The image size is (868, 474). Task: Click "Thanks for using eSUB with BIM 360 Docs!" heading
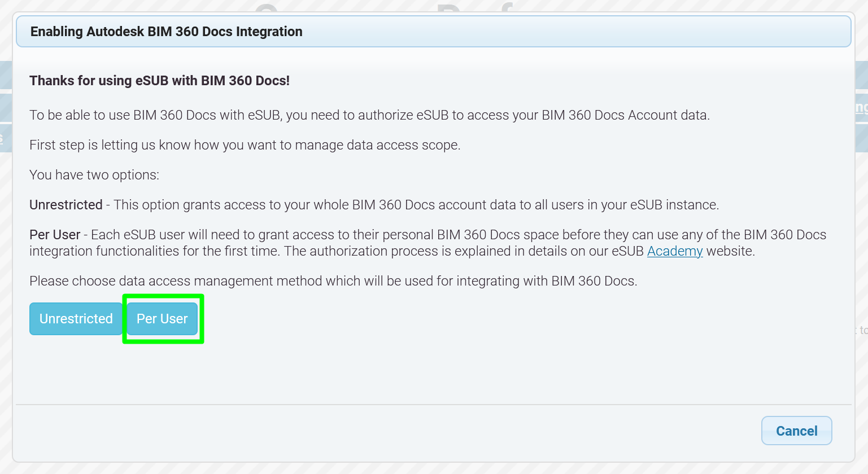(x=159, y=81)
